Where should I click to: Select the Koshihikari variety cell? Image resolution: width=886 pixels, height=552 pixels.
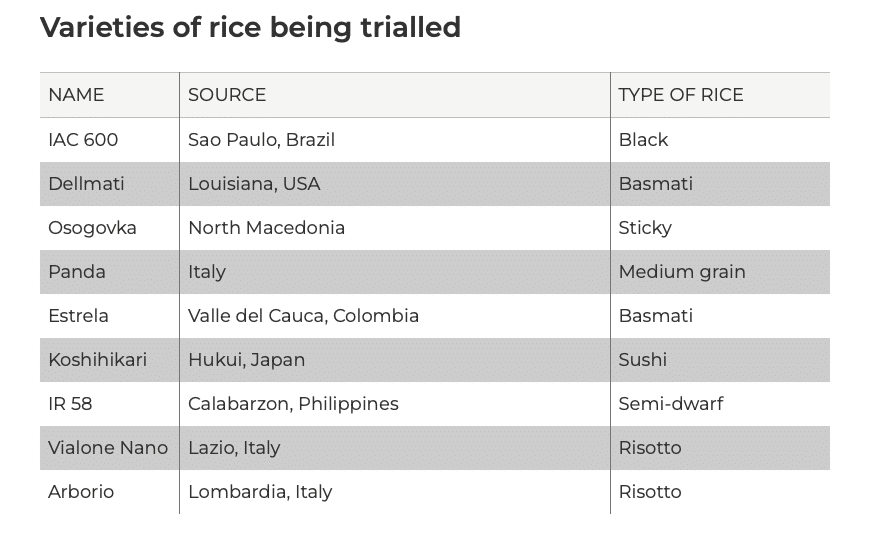coord(97,360)
